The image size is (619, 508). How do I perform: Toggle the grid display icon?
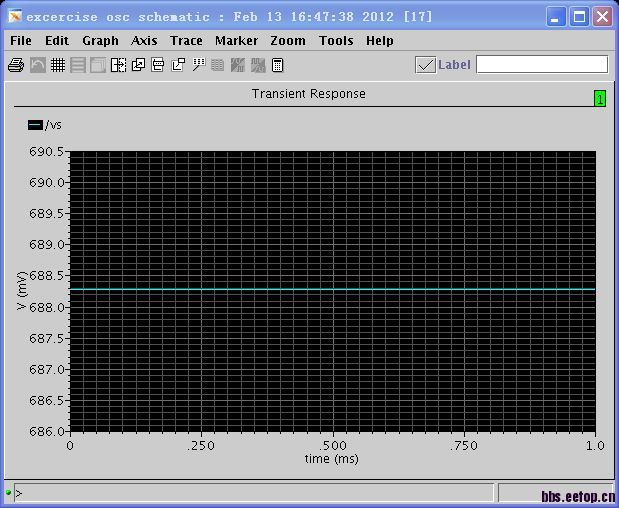tap(58, 65)
